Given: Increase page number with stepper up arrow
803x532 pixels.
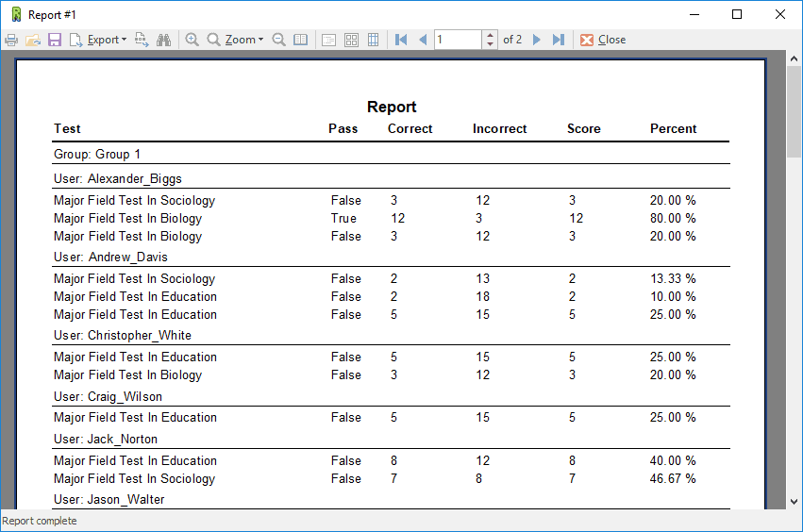Looking at the screenshot, I should click(489, 35).
